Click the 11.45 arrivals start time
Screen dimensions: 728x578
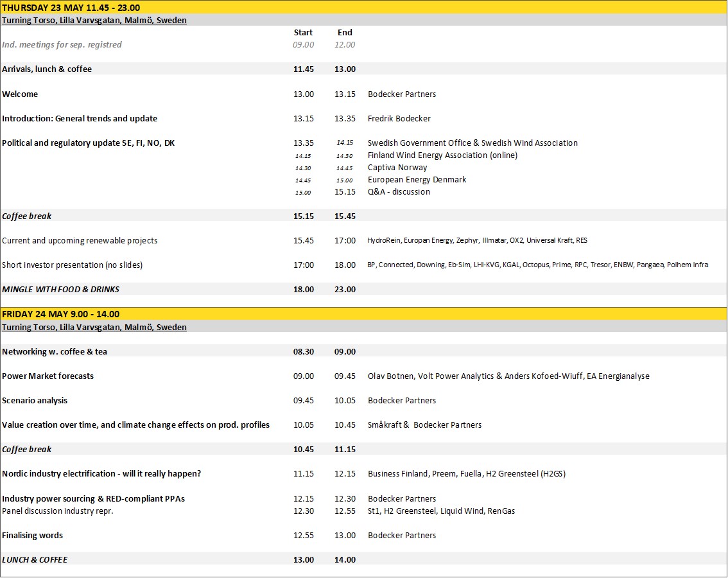click(x=304, y=69)
